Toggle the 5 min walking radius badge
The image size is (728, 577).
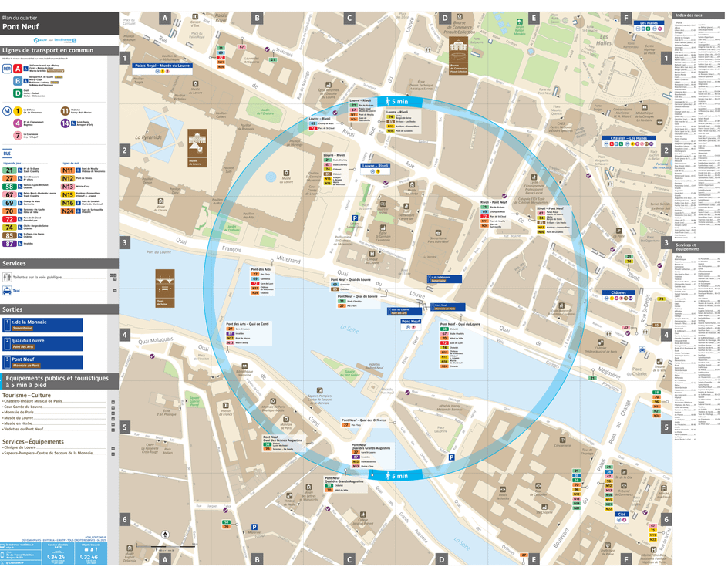(397, 101)
